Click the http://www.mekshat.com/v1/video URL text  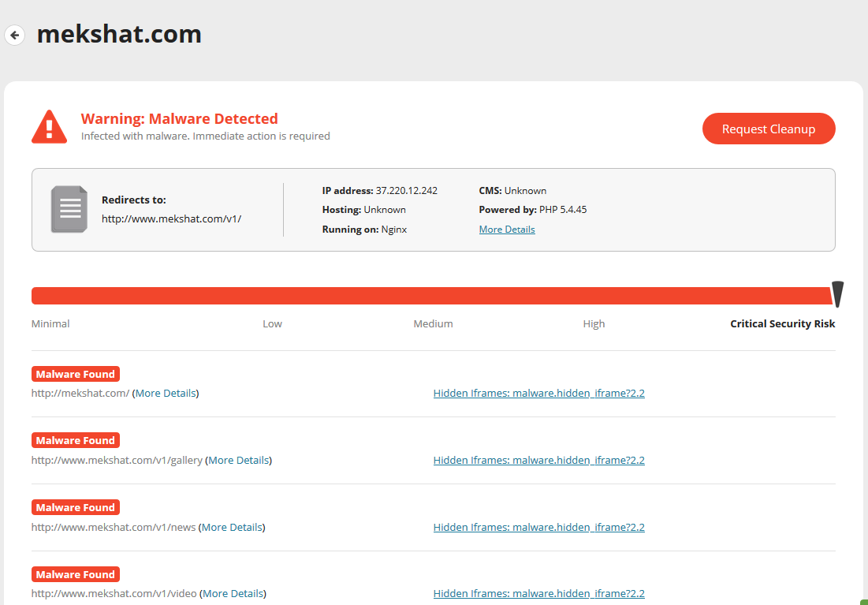pyautogui.click(x=114, y=593)
